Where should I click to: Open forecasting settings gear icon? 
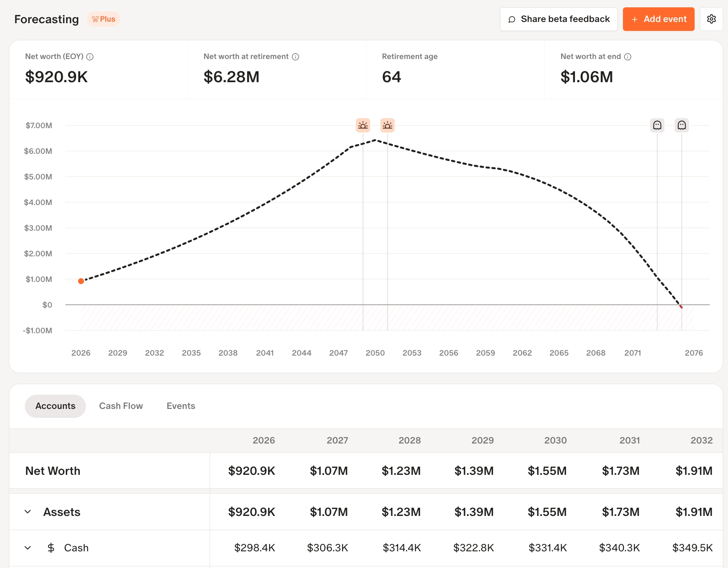click(711, 19)
